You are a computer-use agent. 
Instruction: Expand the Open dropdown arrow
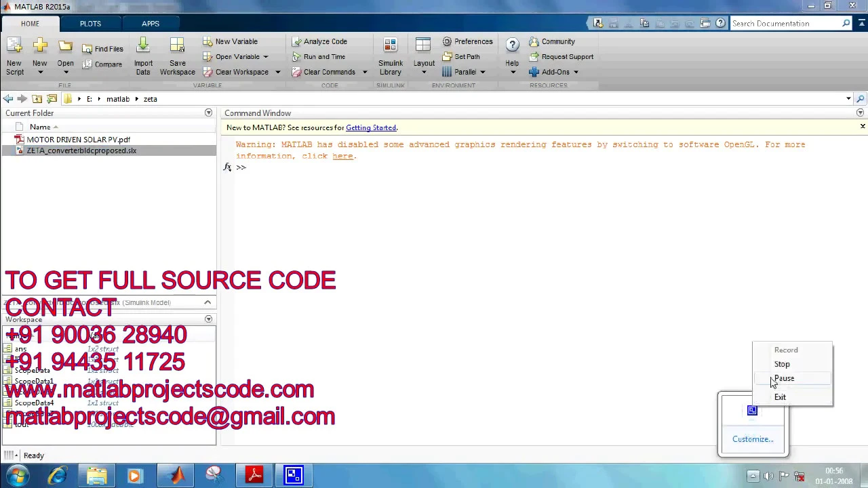65,73
